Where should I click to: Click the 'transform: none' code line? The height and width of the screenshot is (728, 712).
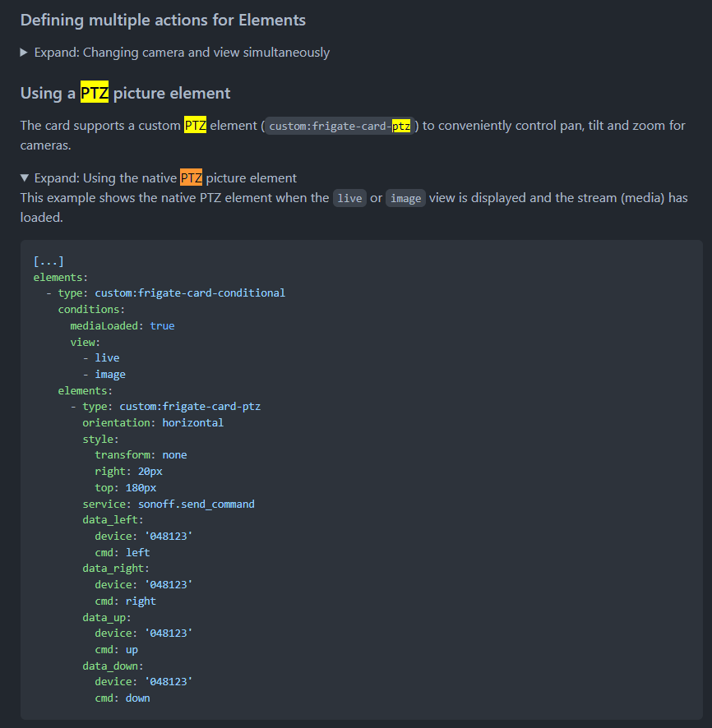pyautogui.click(x=141, y=455)
